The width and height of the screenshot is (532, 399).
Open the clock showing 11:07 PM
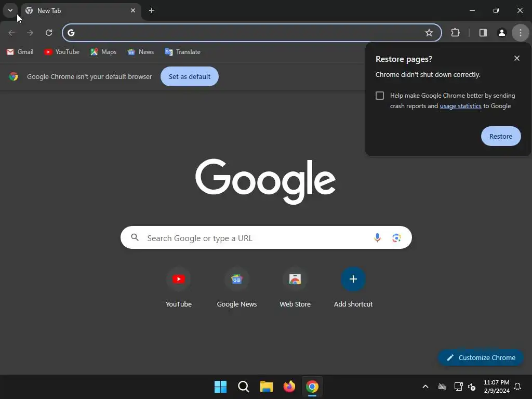(x=496, y=387)
